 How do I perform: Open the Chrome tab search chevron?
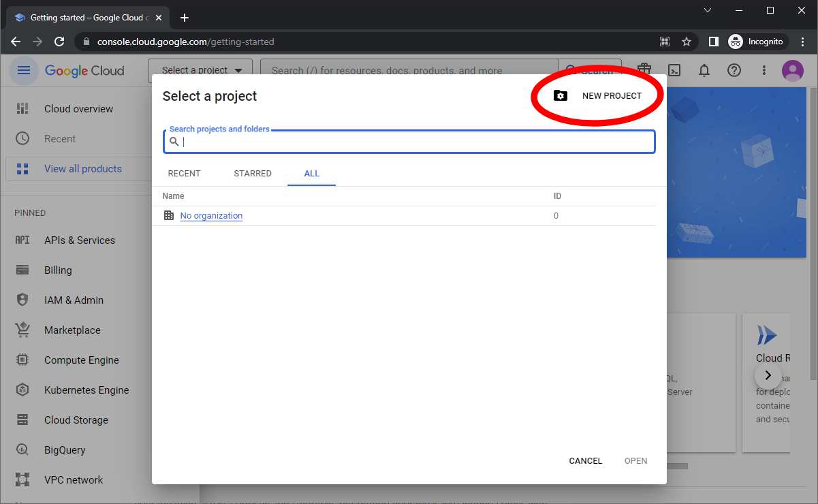coord(708,10)
